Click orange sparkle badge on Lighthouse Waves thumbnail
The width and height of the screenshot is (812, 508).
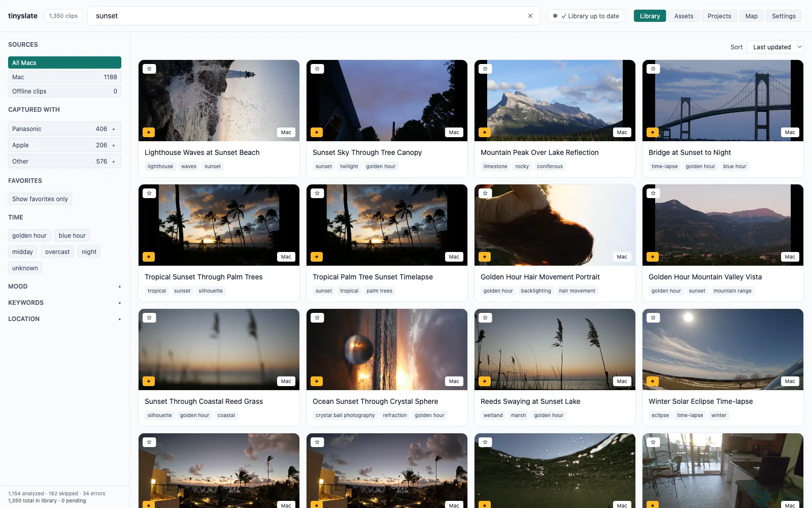[149, 132]
